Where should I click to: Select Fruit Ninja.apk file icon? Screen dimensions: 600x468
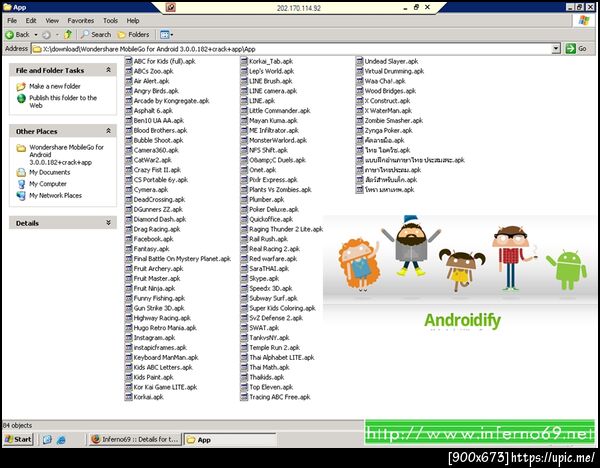tap(129, 288)
